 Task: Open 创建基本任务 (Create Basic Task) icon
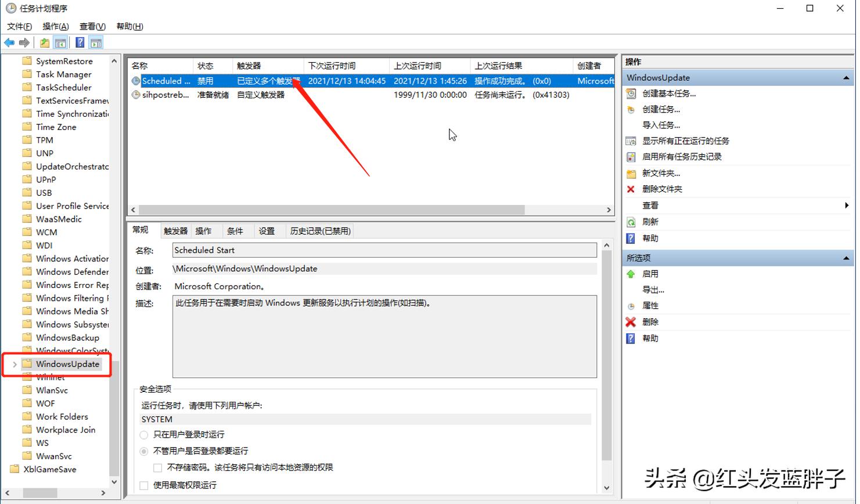pos(631,93)
